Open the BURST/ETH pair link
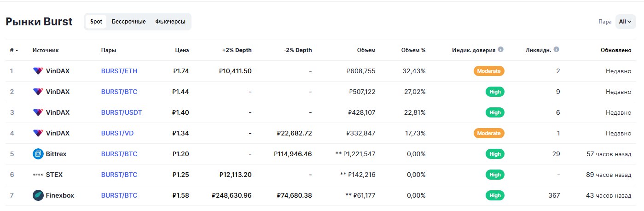 click(119, 71)
